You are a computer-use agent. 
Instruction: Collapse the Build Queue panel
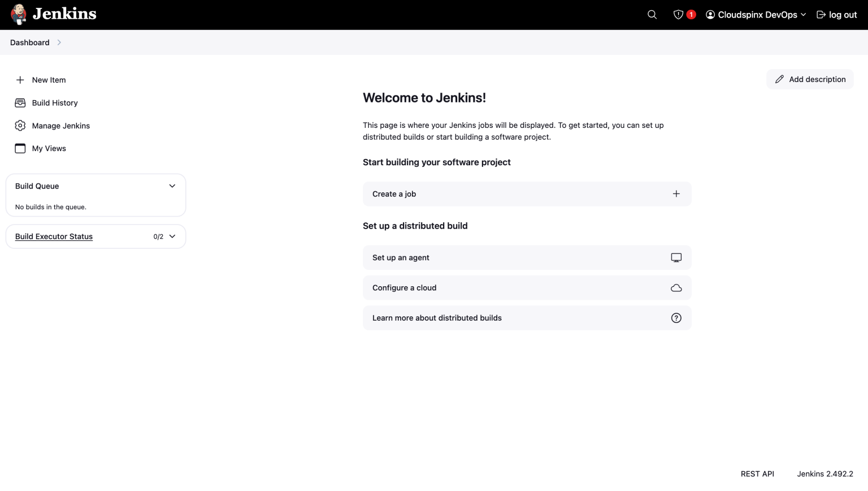pos(172,186)
